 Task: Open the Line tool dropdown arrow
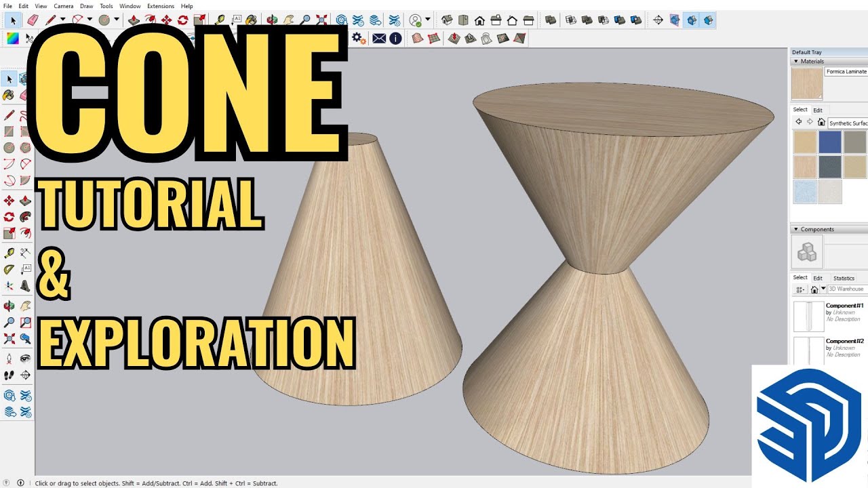(62, 20)
